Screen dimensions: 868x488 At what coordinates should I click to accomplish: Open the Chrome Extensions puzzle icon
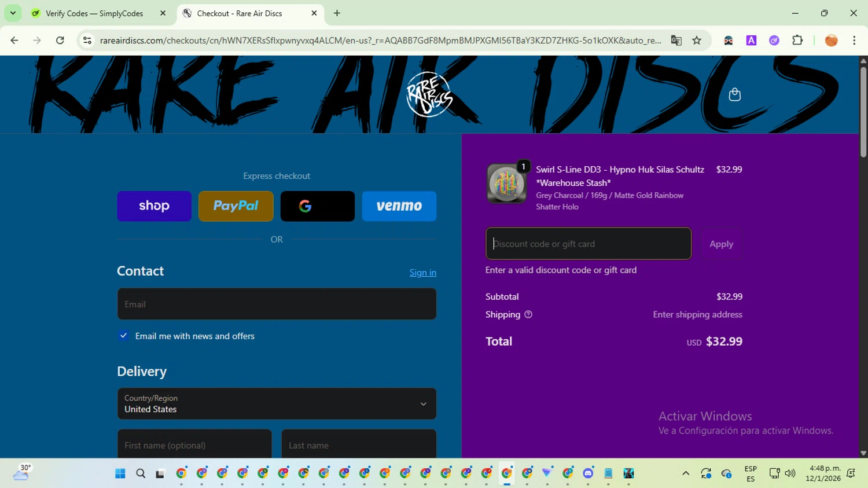[x=797, y=41]
